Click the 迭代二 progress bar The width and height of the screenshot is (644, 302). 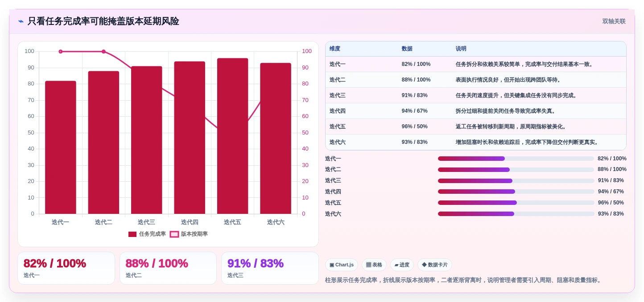coord(516,170)
